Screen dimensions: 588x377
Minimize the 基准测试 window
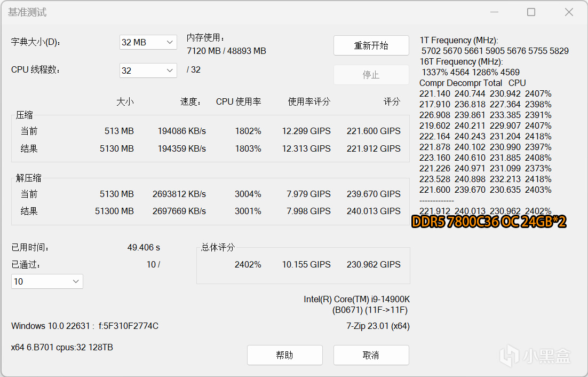point(494,12)
